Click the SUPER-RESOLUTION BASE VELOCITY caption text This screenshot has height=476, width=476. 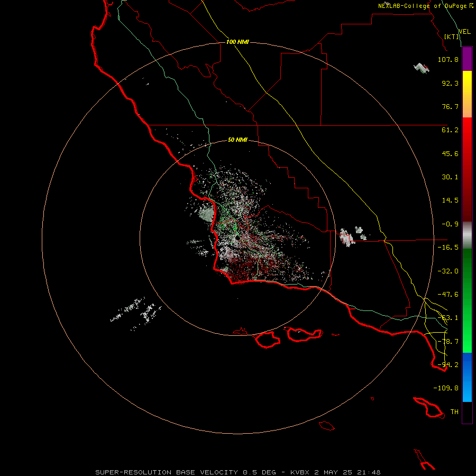click(168, 472)
